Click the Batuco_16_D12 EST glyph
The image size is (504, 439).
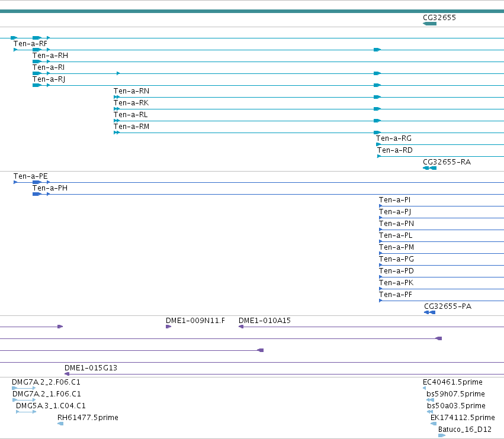click(442, 435)
